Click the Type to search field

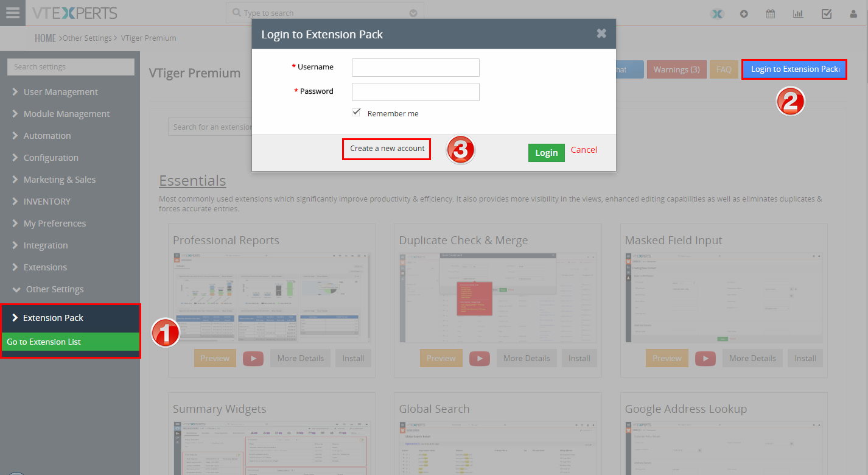coord(325,13)
